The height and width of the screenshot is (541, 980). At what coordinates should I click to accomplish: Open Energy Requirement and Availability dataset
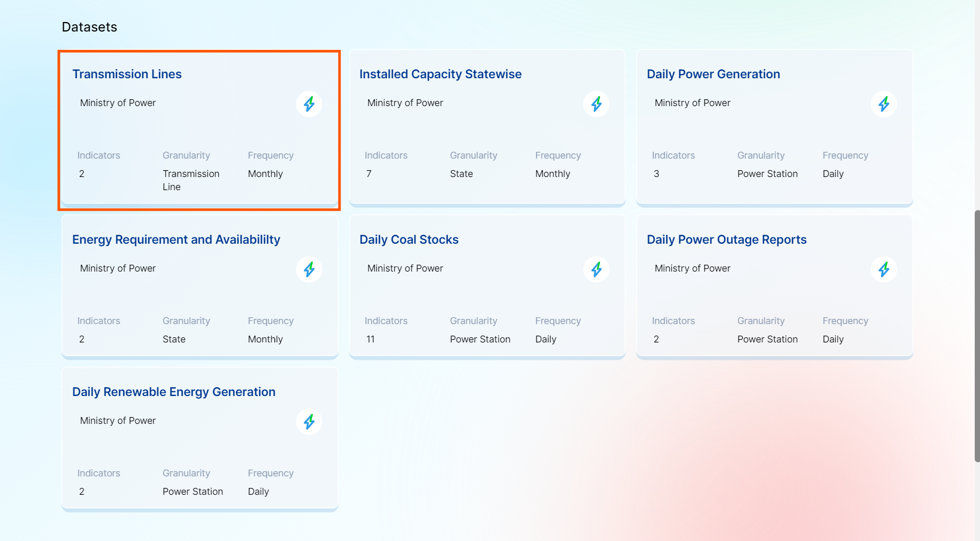tap(176, 240)
